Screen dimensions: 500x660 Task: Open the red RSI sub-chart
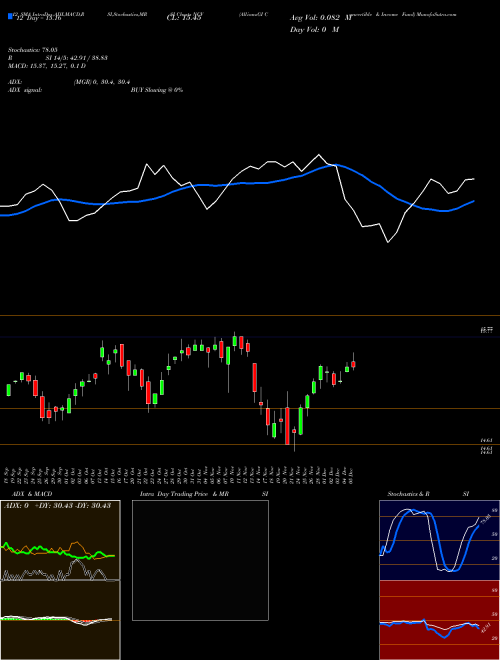[439, 620]
